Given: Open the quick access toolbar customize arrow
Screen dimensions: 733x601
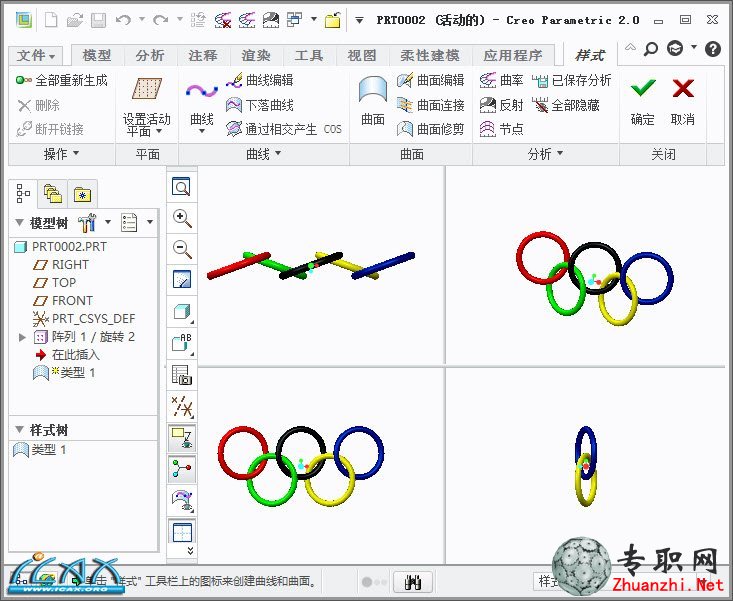Looking at the screenshot, I should pyautogui.click(x=359, y=20).
